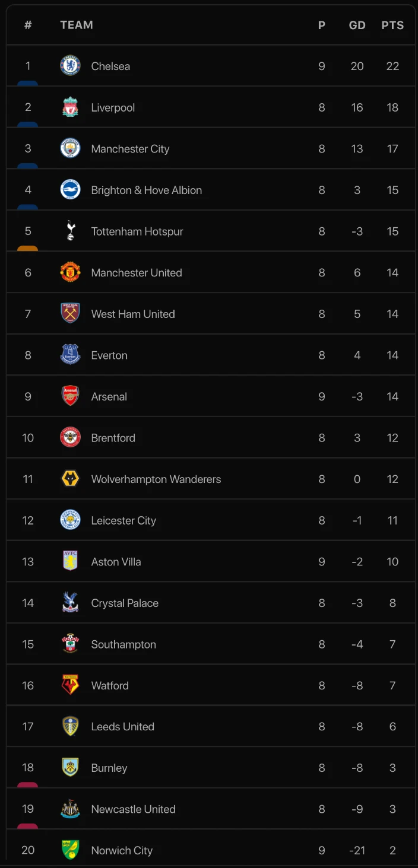This screenshot has width=418, height=868.
Task: Click the P games played header
Action: [x=322, y=25]
